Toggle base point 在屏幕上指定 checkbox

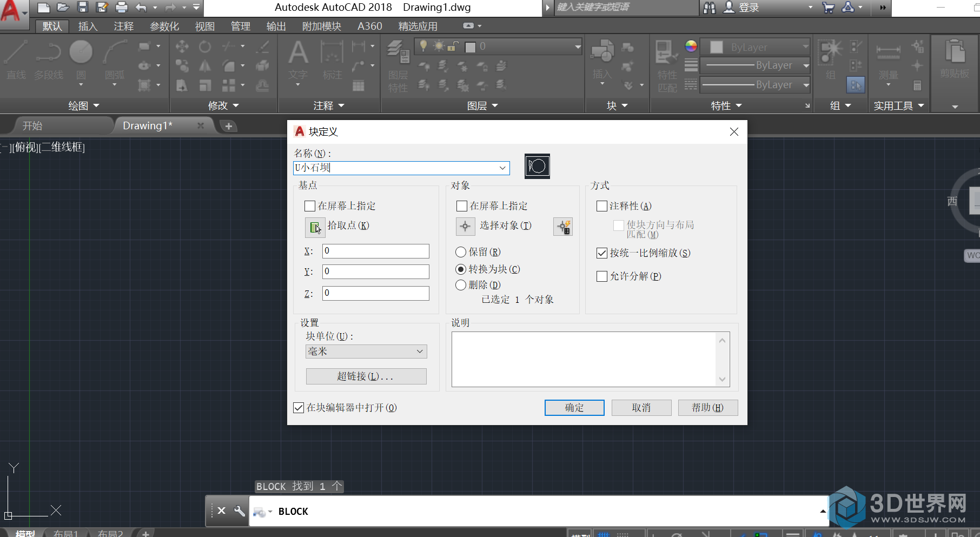[310, 206]
